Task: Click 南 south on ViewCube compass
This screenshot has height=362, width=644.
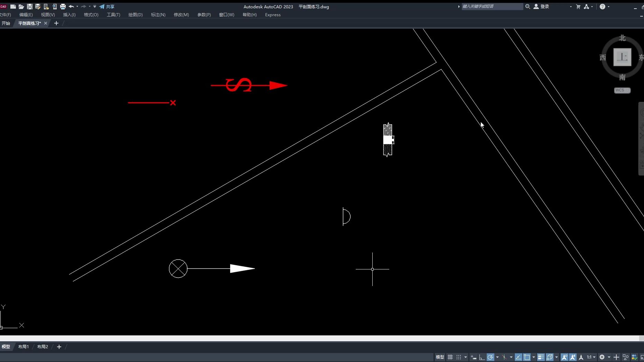Action: click(622, 77)
